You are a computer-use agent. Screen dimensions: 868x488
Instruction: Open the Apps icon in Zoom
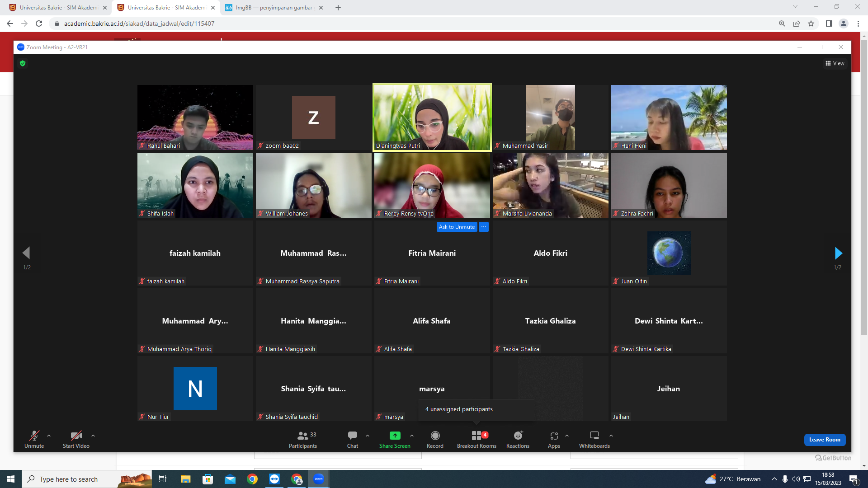(x=554, y=436)
